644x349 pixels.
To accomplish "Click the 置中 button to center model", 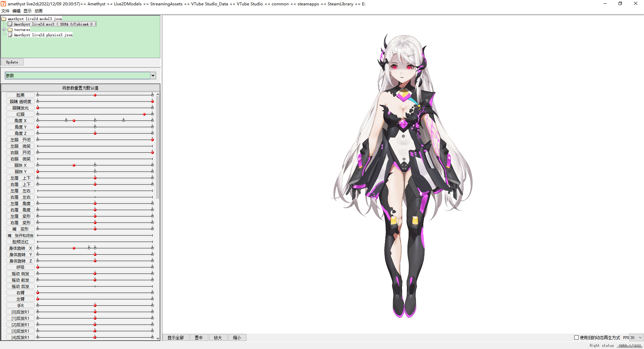I will click(199, 337).
